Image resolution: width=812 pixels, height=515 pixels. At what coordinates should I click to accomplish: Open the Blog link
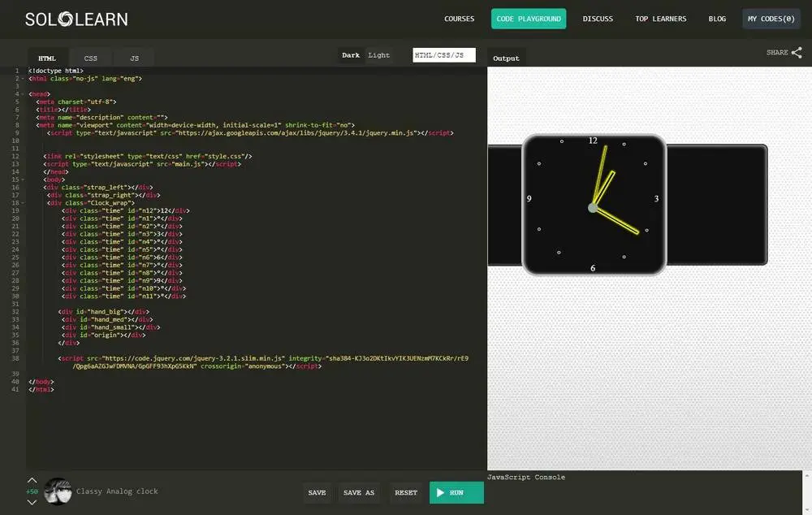[717, 19]
